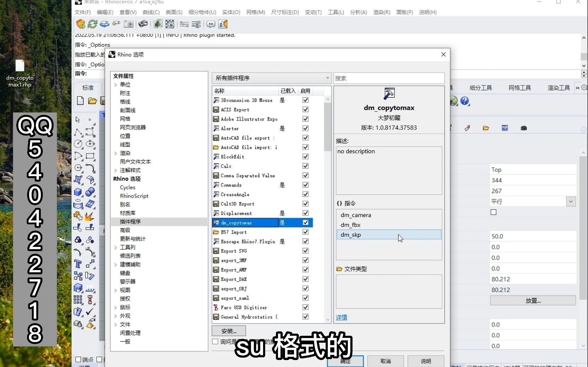Toggle the checkbox below 平行 in right panel

click(x=493, y=212)
